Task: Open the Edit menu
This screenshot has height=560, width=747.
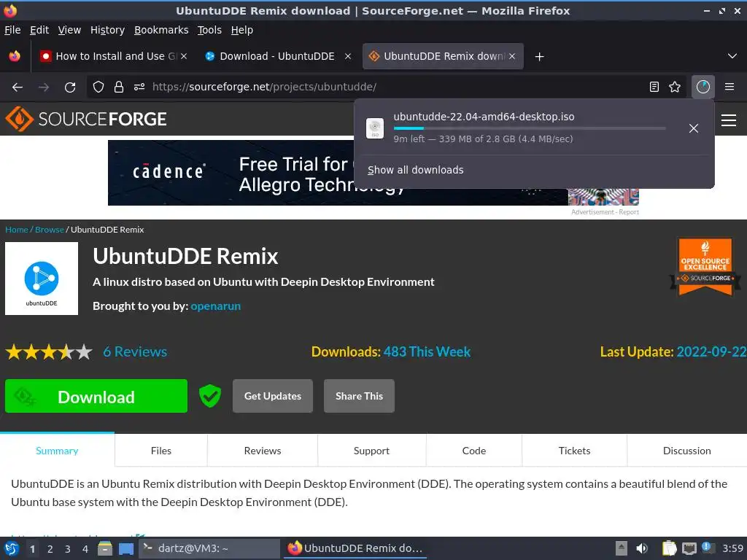Action: tap(39, 30)
